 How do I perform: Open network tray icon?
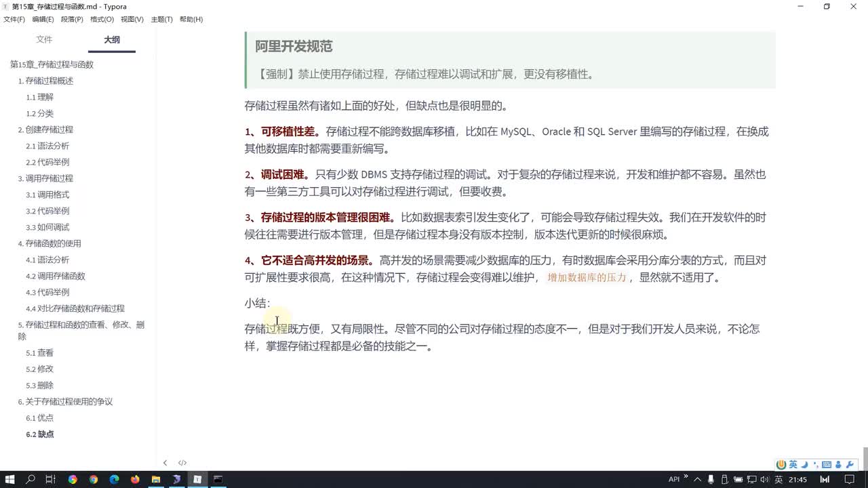pyautogui.click(x=751, y=479)
